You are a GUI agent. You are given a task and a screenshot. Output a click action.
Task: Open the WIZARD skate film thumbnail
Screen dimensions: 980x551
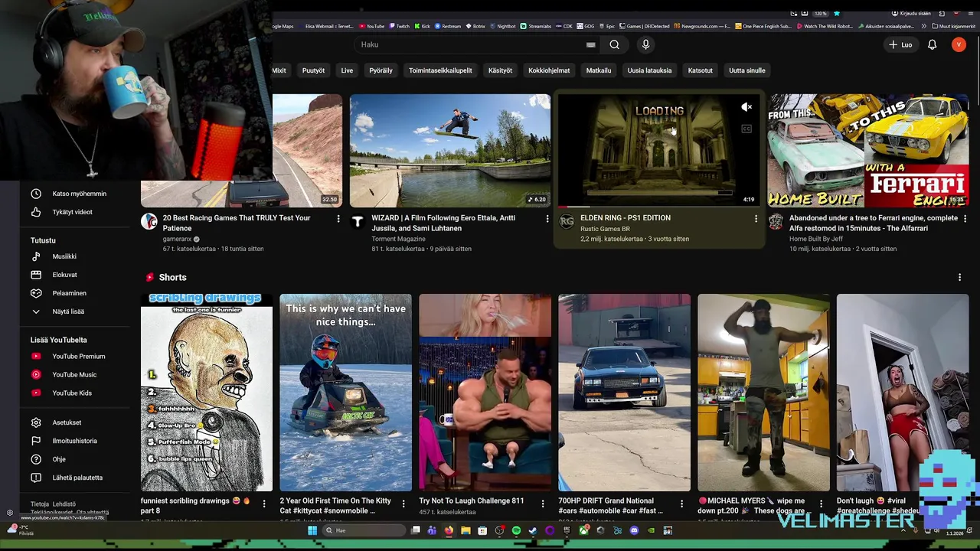(450, 151)
